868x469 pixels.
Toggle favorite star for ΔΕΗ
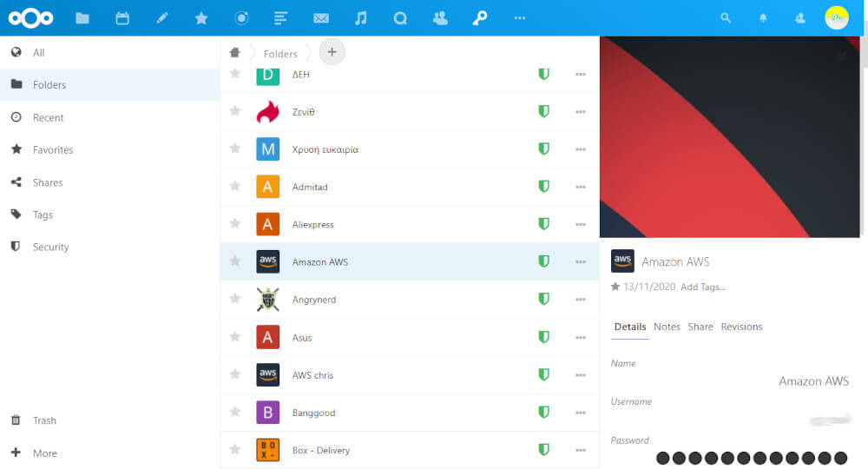point(234,74)
